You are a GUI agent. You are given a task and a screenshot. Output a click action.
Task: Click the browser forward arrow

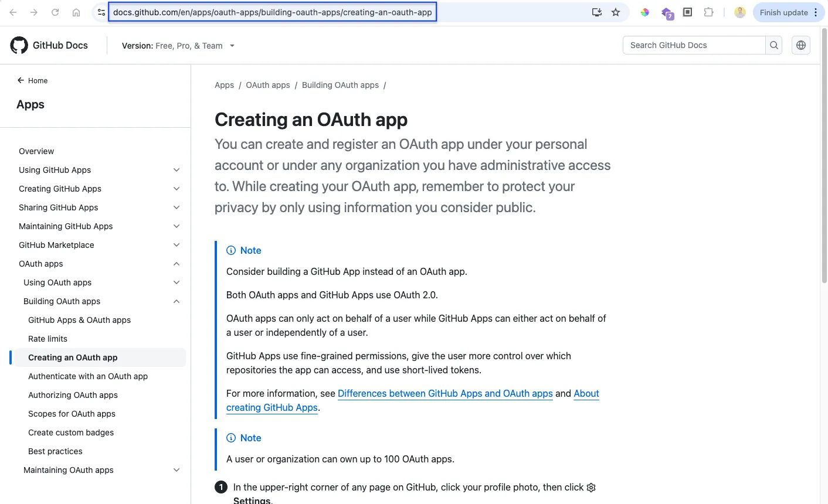(x=34, y=12)
